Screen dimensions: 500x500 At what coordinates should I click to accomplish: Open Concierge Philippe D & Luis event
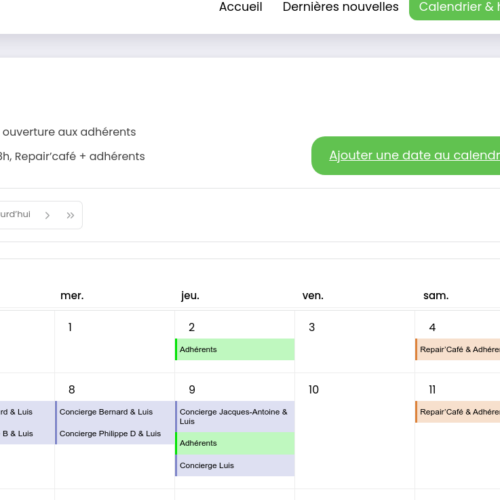(x=115, y=434)
